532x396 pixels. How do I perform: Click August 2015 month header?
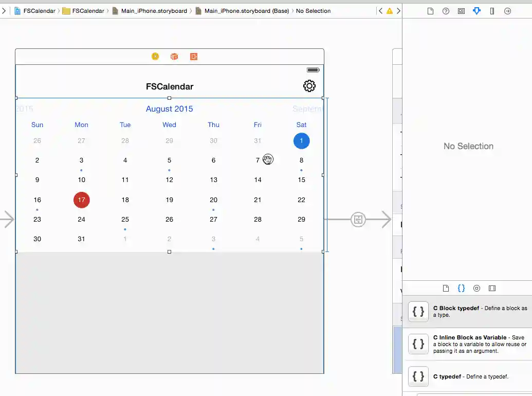[169, 109]
